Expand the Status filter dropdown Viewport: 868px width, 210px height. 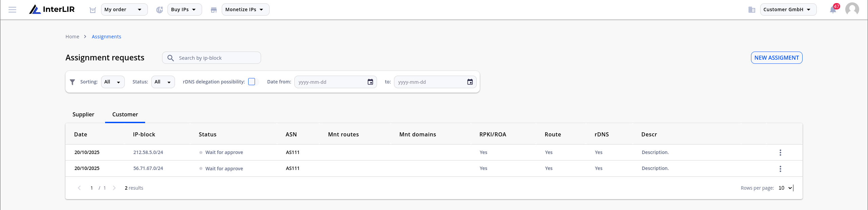pyautogui.click(x=163, y=82)
